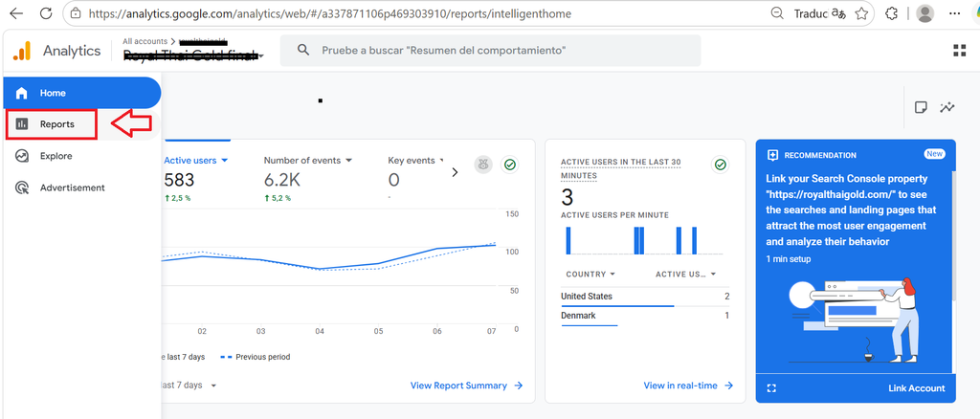Viewport: 980px width, 419px height.
Task: Open the ACTIVE US... metric dropdown
Action: (713, 275)
